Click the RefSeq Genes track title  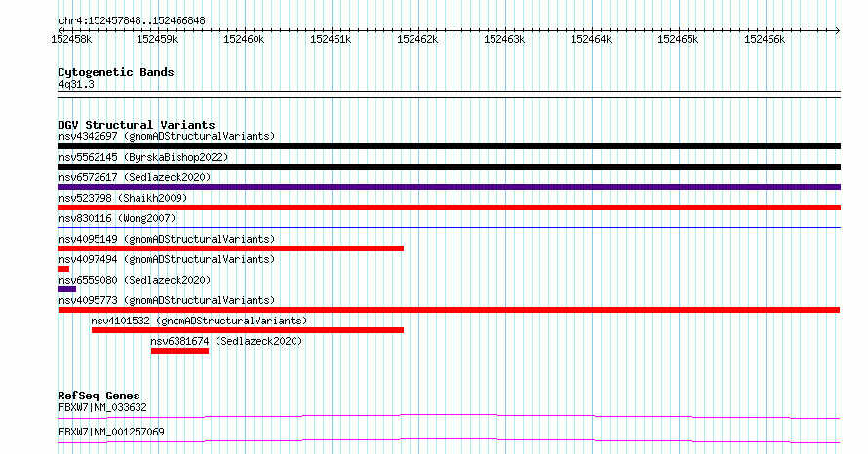tap(99, 396)
